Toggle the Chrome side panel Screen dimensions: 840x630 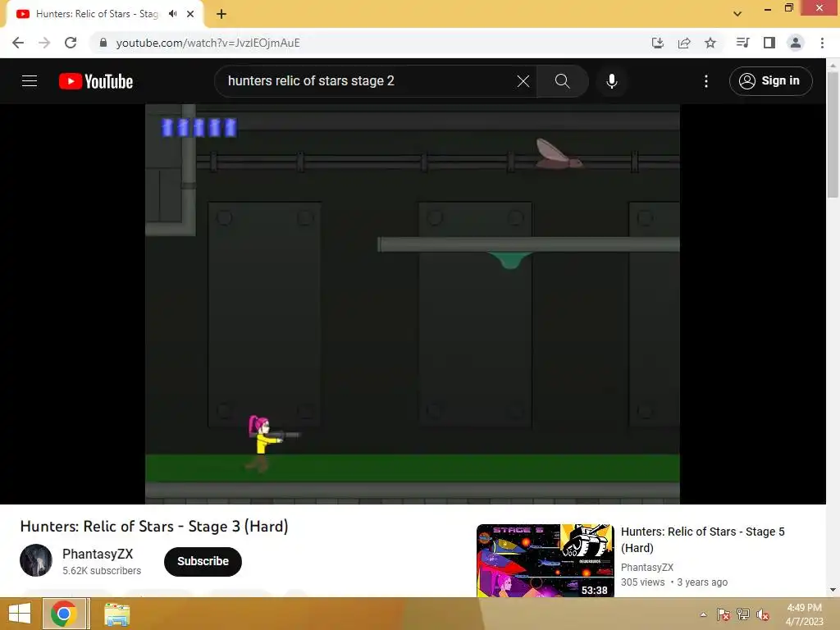click(x=769, y=43)
